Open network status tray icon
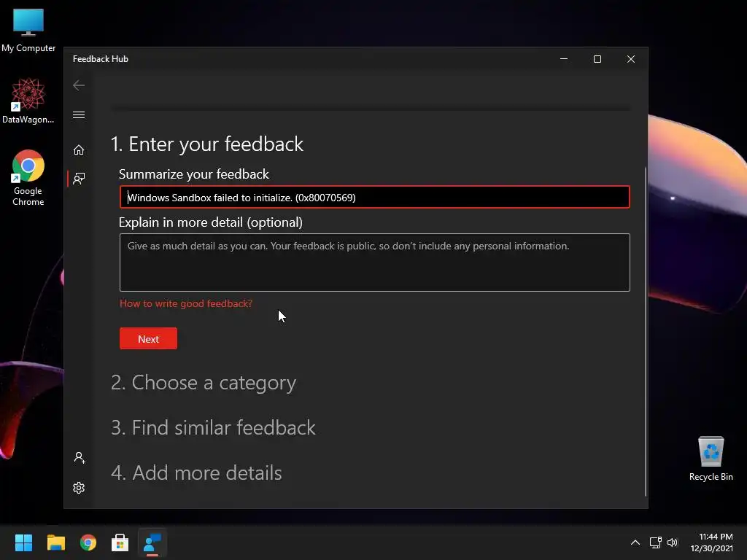The image size is (747, 560). pyautogui.click(x=656, y=542)
